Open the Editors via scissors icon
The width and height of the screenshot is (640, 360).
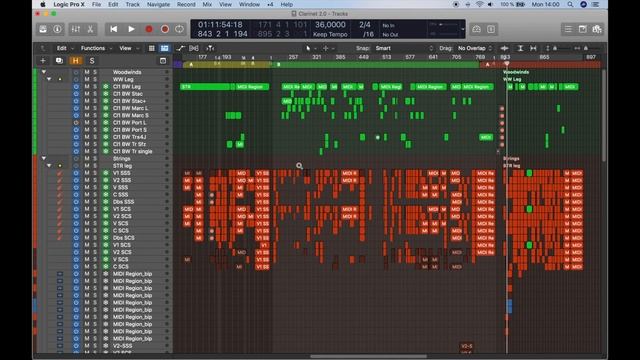90,29
